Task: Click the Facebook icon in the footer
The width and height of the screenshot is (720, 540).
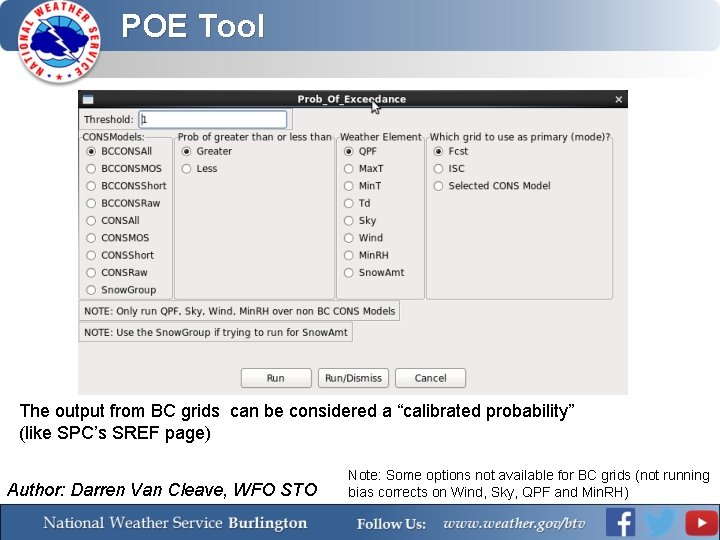Action: (x=620, y=522)
